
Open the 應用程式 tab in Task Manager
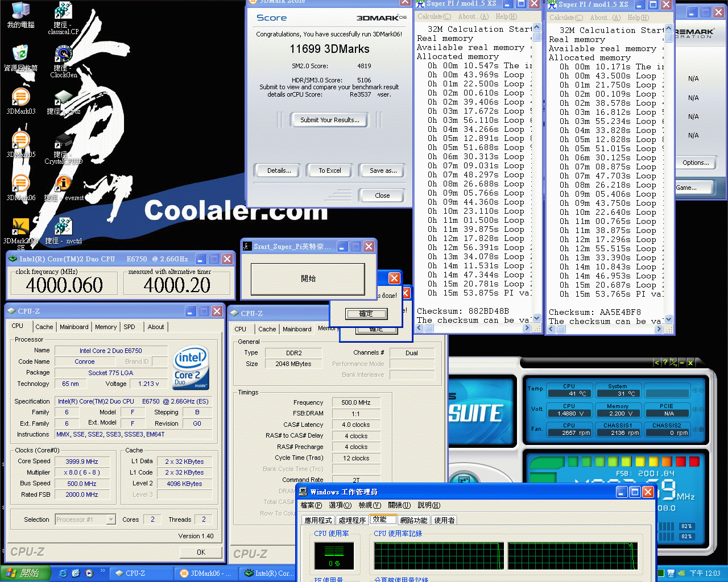click(318, 520)
